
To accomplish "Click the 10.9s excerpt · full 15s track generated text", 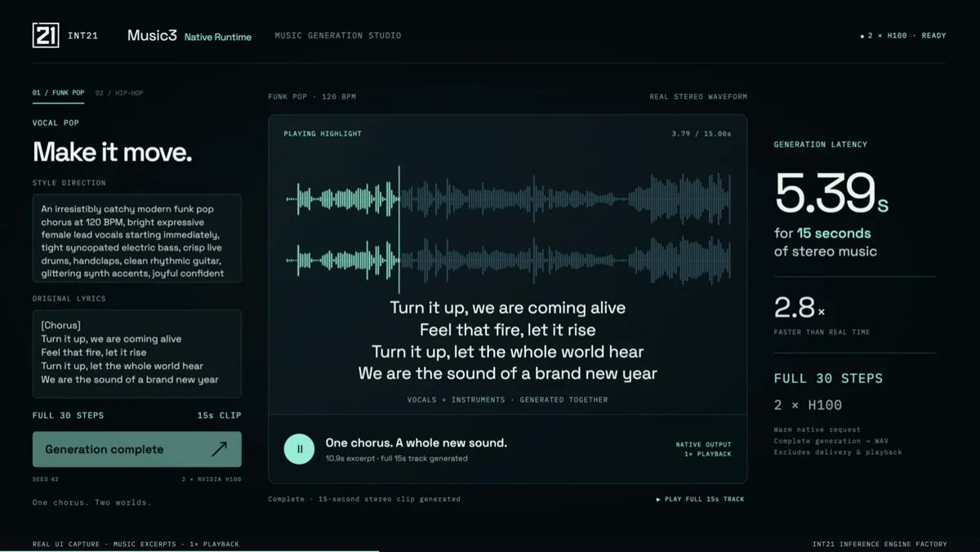I will [x=397, y=459].
